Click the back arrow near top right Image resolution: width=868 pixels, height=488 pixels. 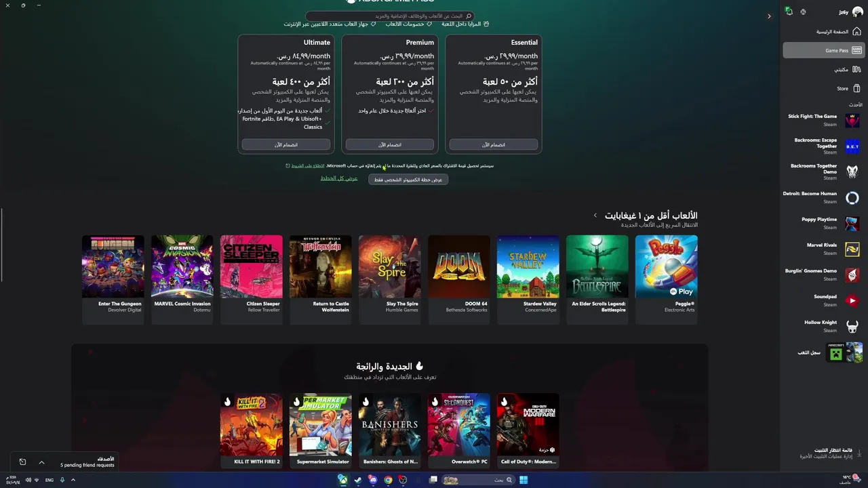tap(769, 16)
